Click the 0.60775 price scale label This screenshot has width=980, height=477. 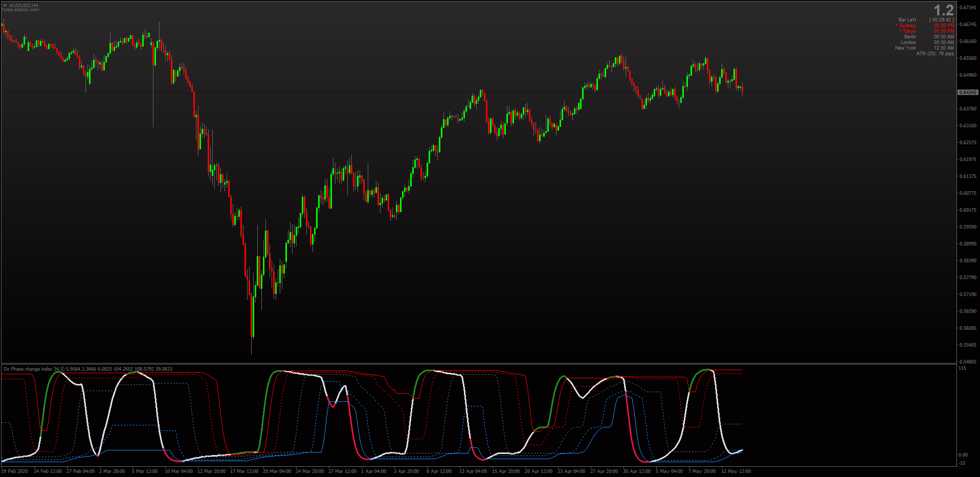[x=968, y=193]
